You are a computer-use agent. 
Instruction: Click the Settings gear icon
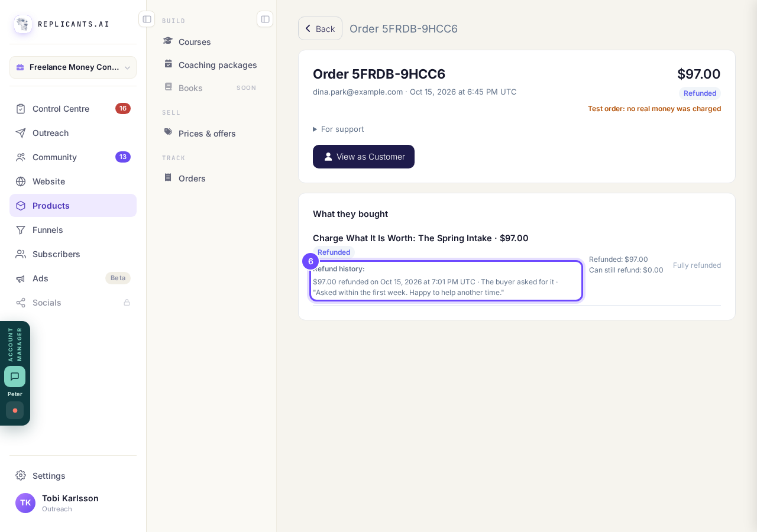tap(21, 476)
